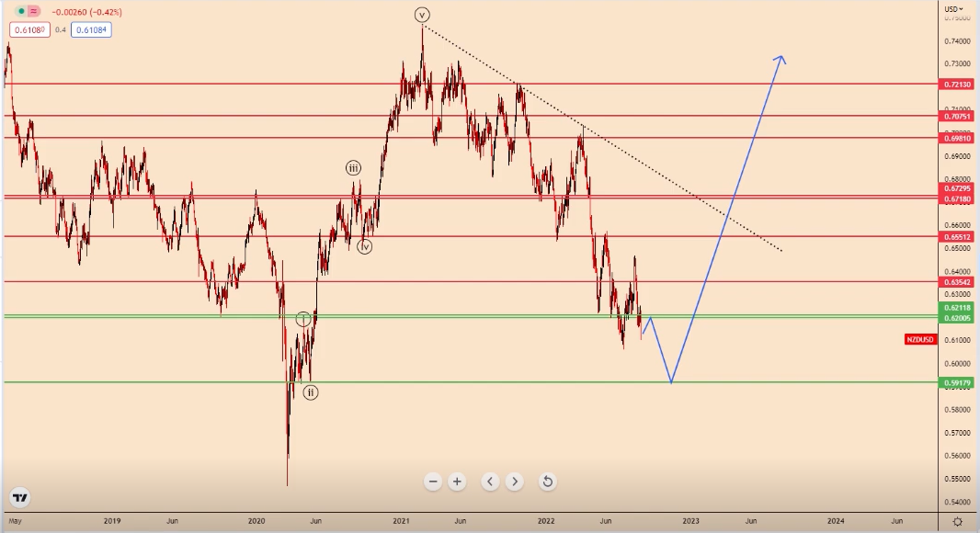Click the 2023 marker on time axis

(x=690, y=521)
